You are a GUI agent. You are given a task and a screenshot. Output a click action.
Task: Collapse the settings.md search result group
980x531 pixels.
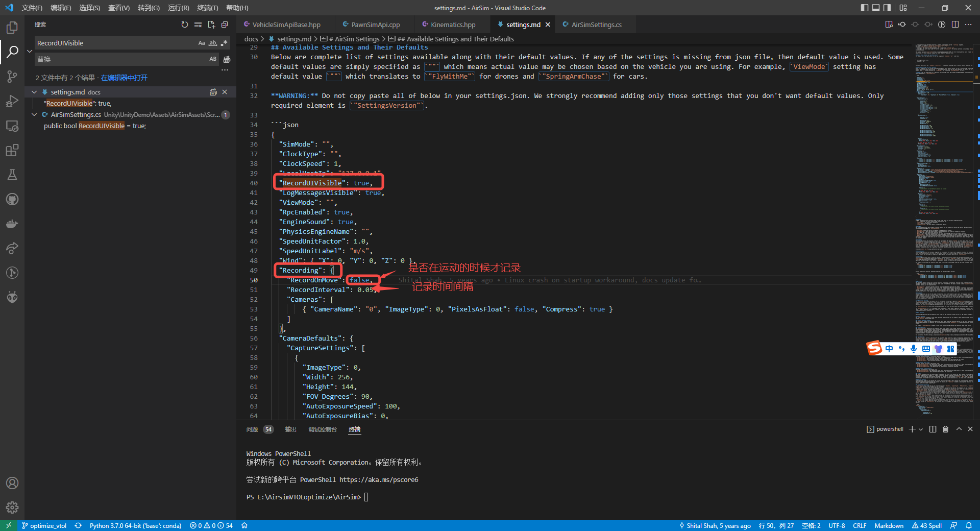click(34, 92)
